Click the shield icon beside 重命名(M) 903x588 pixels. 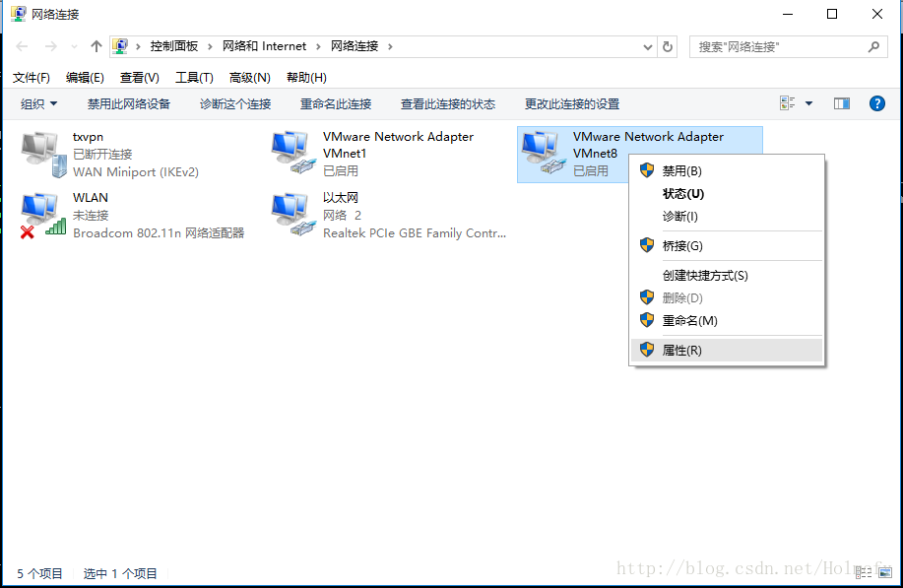pos(647,320)
